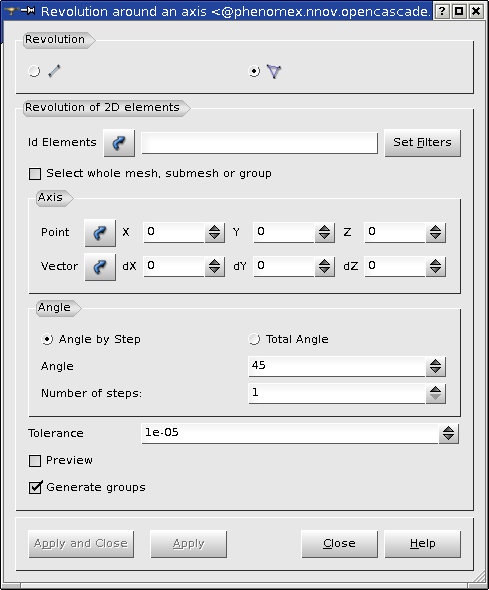Click the Id Elements selection arrow button
The height and width of the screenshot is (590, 489).
pyautogui.click(x=119, y=143)
